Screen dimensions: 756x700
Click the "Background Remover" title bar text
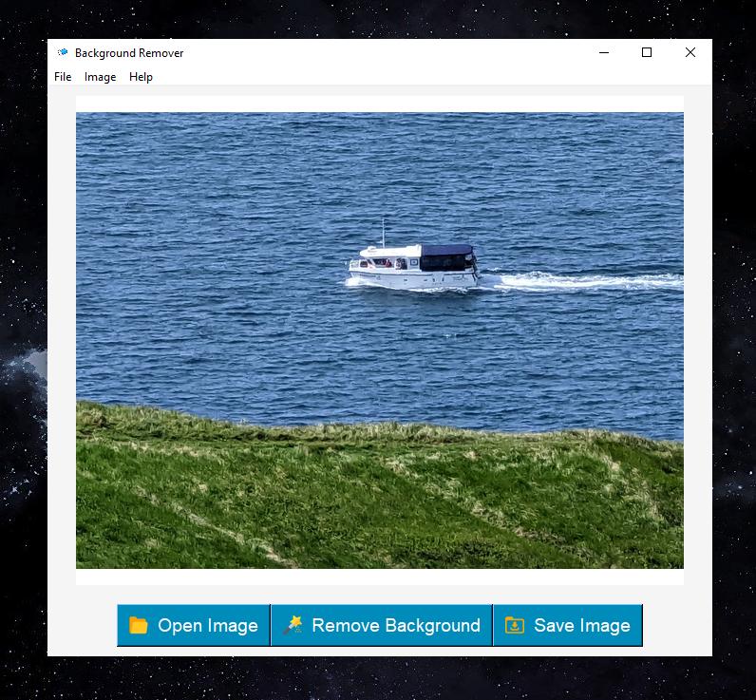click(x=129, y=53)
